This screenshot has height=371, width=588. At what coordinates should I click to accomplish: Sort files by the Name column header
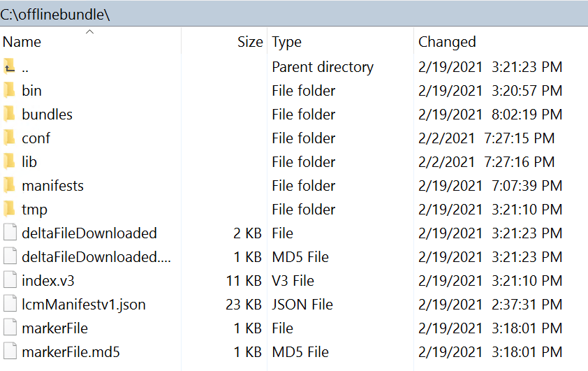22,42
